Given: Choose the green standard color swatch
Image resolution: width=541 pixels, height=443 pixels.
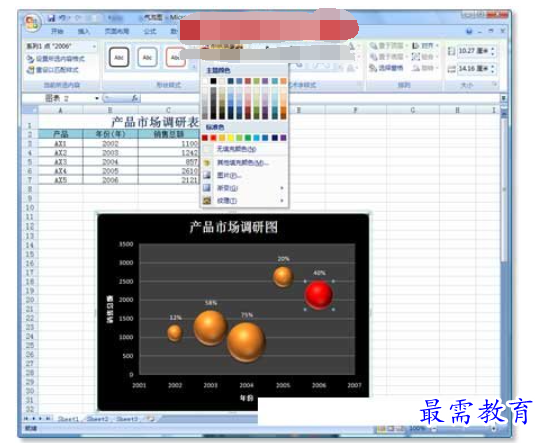Looking at the screenshot, I should [x=248, y=138].
